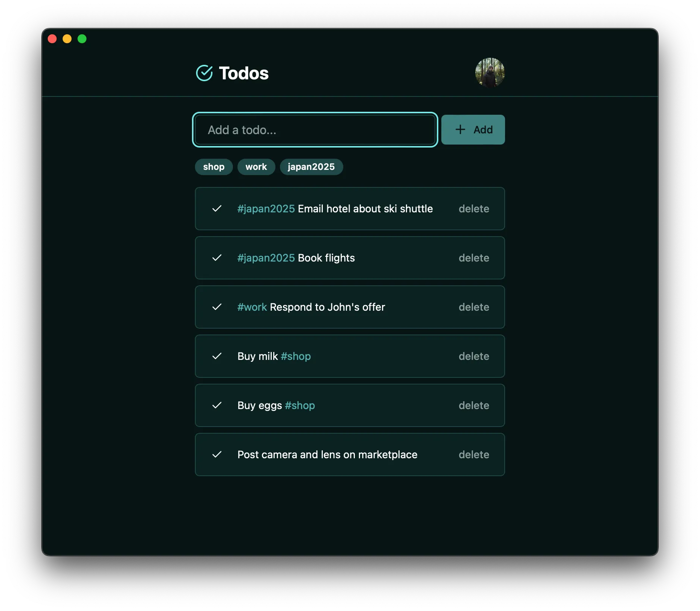Select the work tag filter chip
This screenshot has width=700, height=611.
[x=256, y=167]
